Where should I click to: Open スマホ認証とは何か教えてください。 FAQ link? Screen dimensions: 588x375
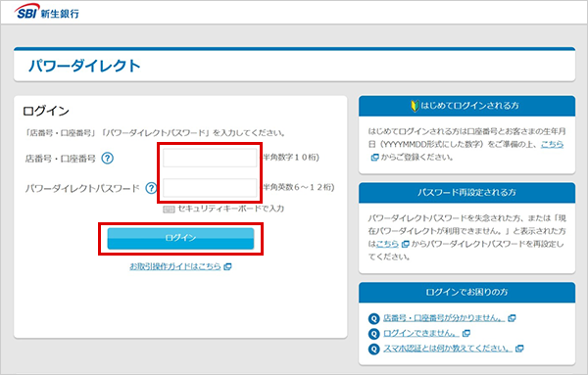(x=448, y=349)
